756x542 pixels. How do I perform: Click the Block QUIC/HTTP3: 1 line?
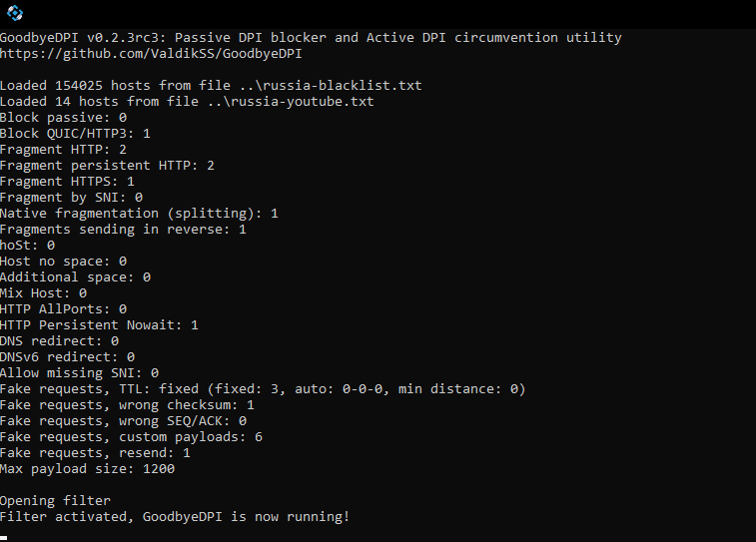tap(75, 134)
